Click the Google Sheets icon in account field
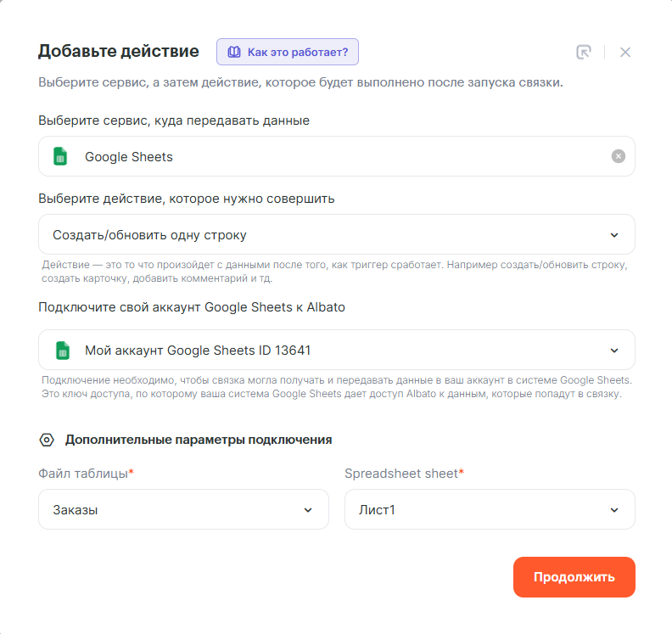Viewport: 672px width, 634px height. click(61, 350)
